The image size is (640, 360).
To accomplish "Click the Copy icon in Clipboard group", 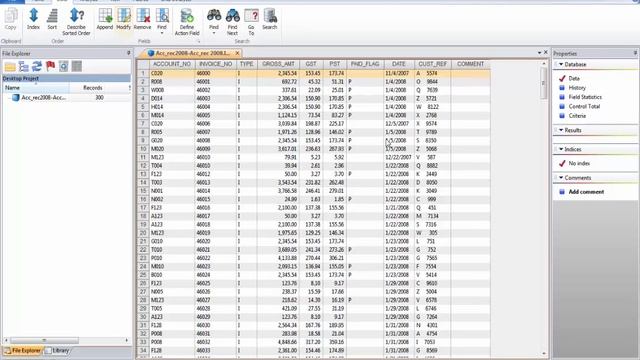I will [11, 19].
